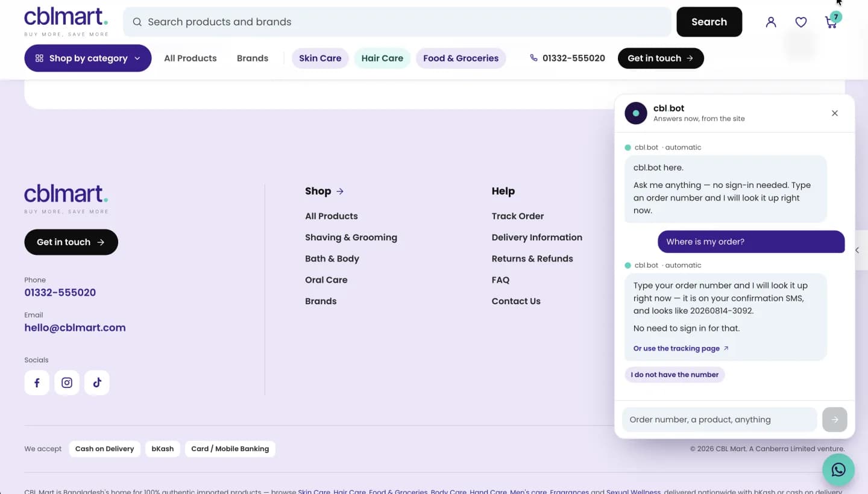The height and width of the screenshot is (494, 868).
Task: Open the shopping cart with 7 items
Action: (832, 22)
